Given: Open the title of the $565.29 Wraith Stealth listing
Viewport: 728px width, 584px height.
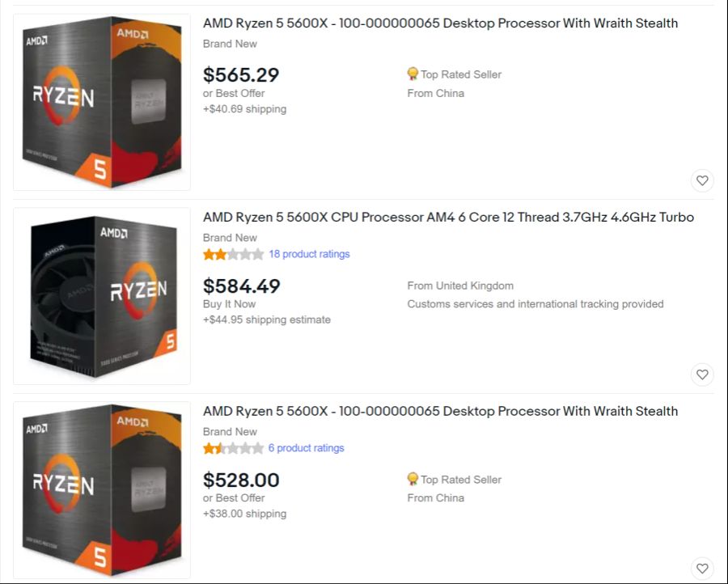Looking at the screenshot, I should click(440, 23).
